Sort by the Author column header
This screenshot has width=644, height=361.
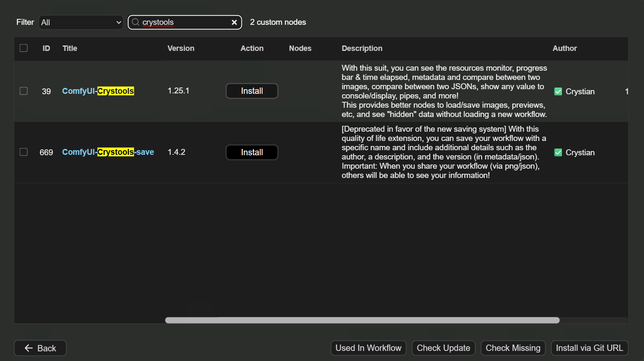coord(564,48)
